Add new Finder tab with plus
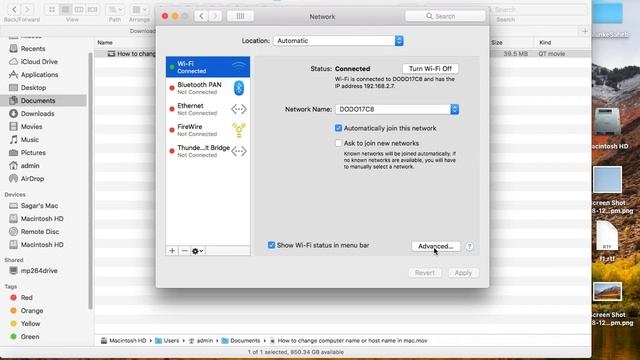The width and height of the screenshot is (640, 360). point(584,31)
